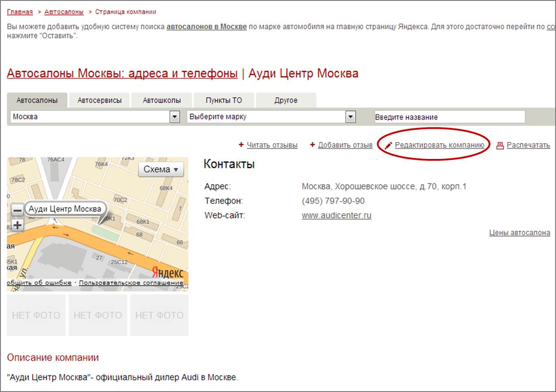Click the Телефон: label

pyautogui.click(x=224, y=201)
